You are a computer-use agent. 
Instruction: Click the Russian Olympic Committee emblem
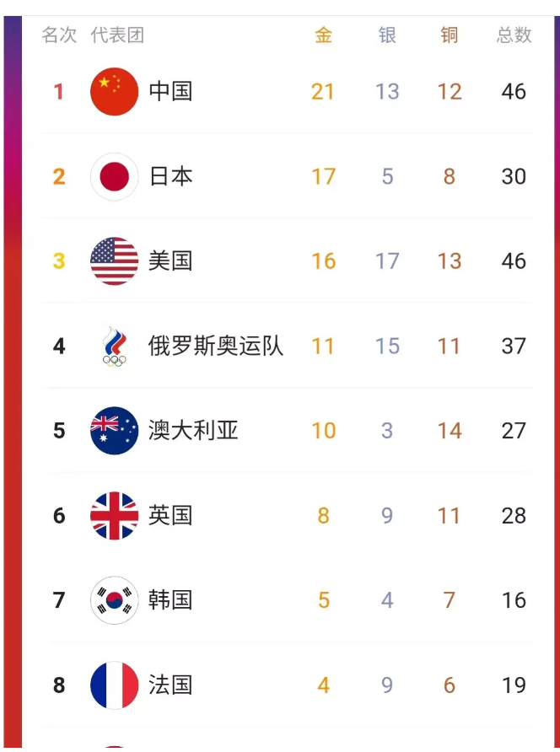[114, 346]
